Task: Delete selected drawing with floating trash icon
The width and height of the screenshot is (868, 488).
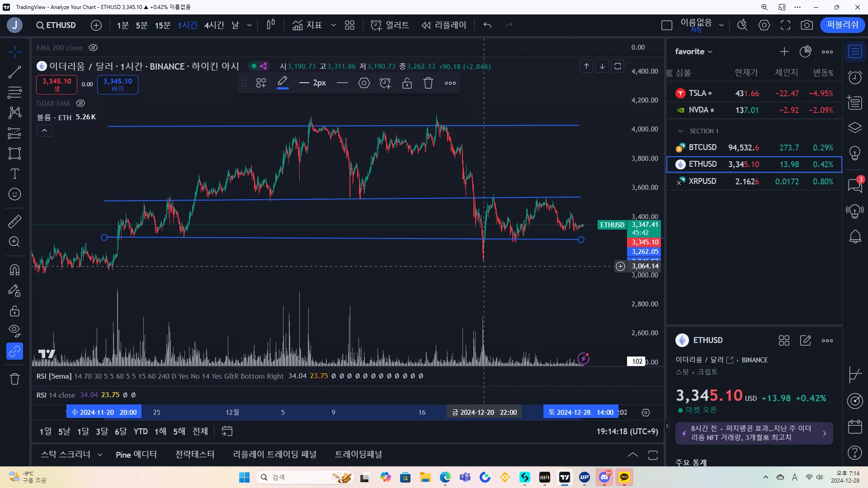Action: click(x=428, y=83)
